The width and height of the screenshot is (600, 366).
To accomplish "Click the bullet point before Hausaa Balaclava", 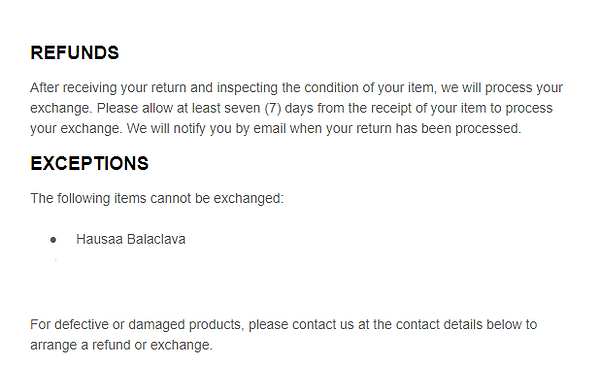I will click(53, 240).
